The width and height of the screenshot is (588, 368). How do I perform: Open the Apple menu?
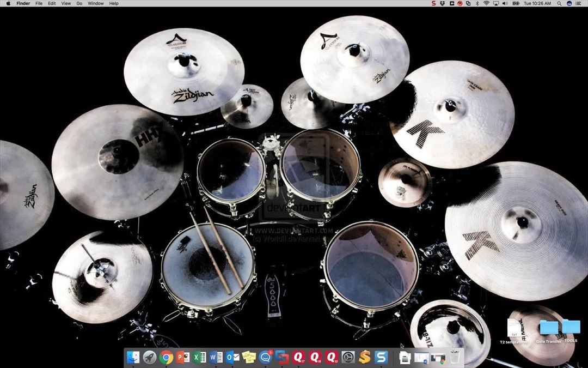pos(8,3)
